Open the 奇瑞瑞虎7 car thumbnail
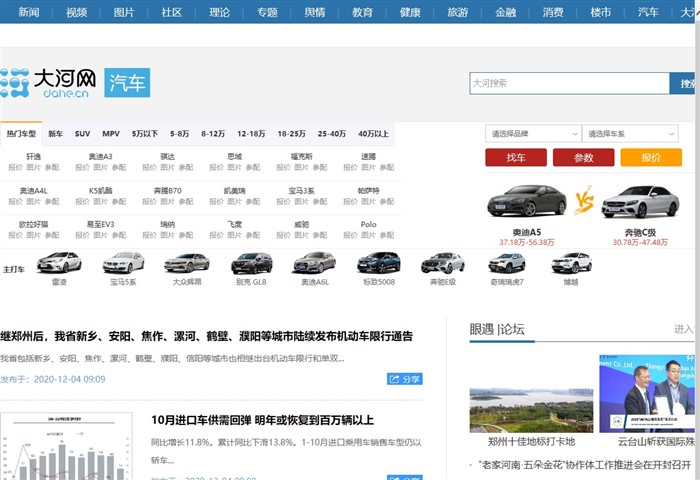700x480 pixels. [507, 263]
